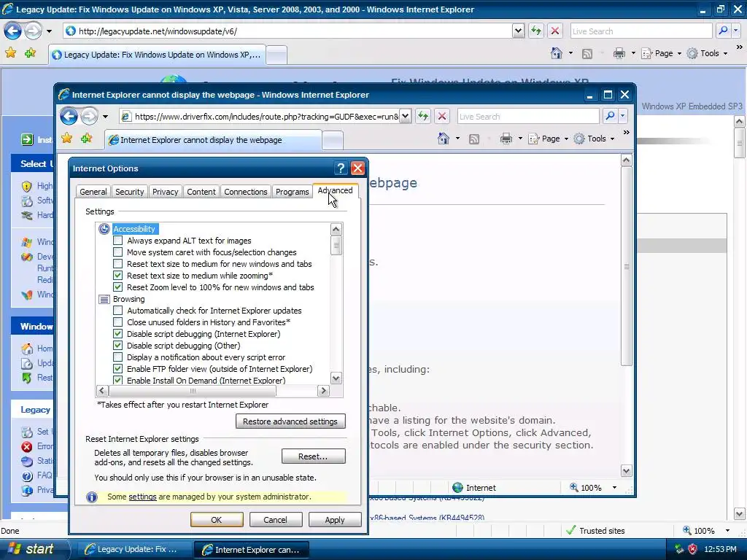Click RSS Feeds icon in front IE window
The height and width of the screenshot is (560, 747).
[x=474, y=139]
